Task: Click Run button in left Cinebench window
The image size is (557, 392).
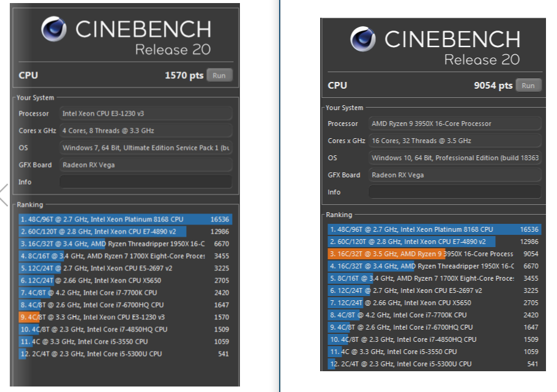Action: click(x=219, y=75)
